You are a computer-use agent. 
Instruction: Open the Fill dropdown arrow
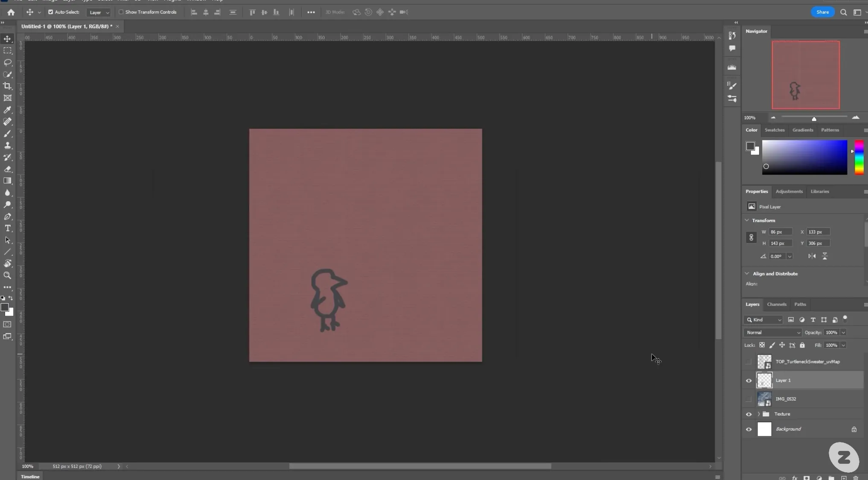pos(843,345)
